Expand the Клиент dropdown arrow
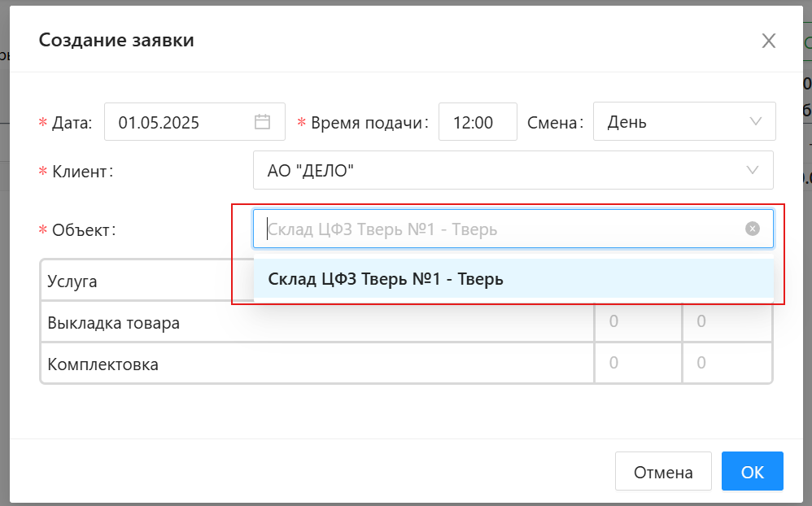 tap(753, 170)
